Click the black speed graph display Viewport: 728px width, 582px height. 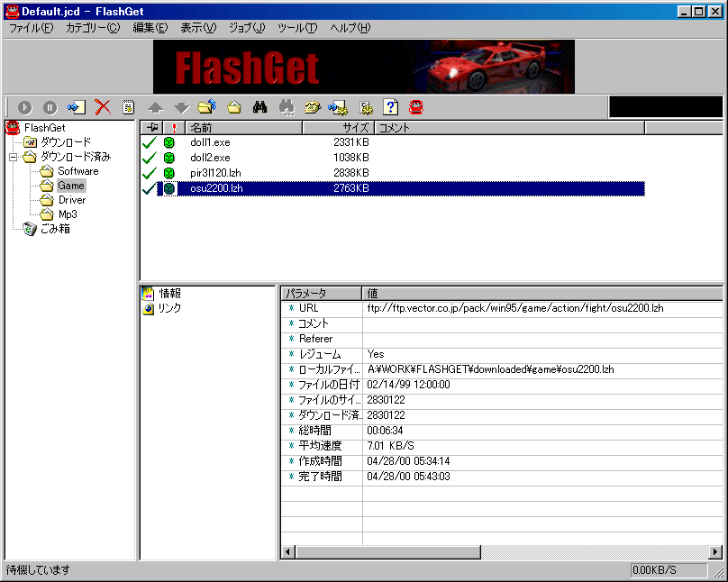(665, 107)
